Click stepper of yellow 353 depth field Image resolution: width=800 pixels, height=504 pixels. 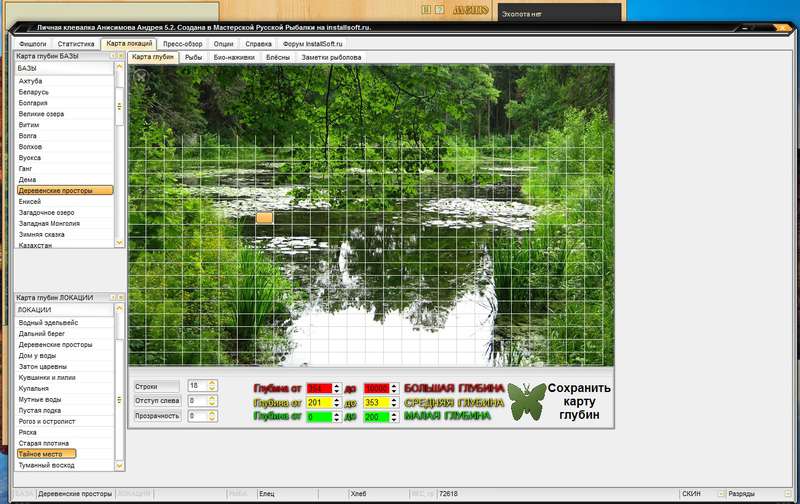(394, 402)
